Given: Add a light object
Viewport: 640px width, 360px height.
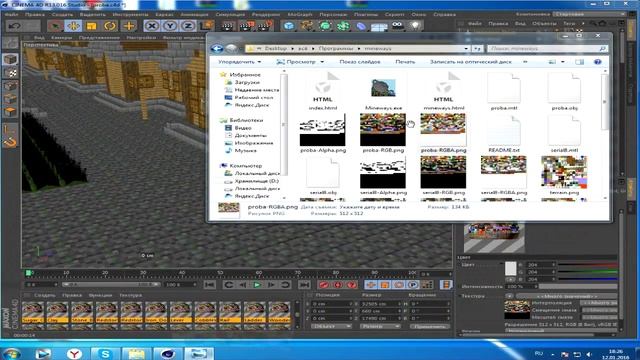Looking at the screenshot, I should click(415, 26).
